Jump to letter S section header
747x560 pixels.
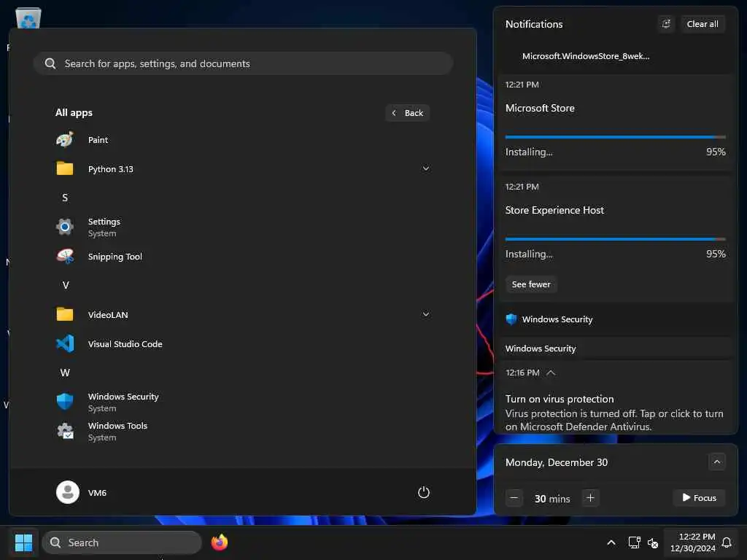pyautogui.click(x=65, y=198)
